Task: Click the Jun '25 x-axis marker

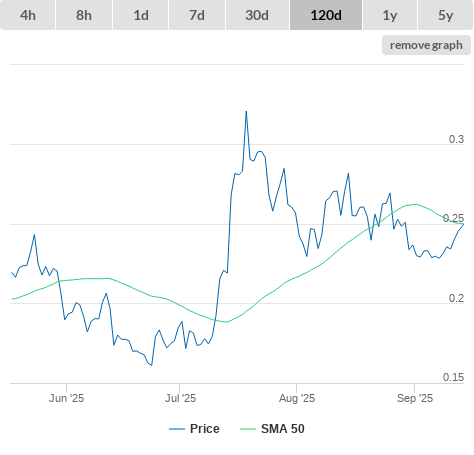Action: 66,398
